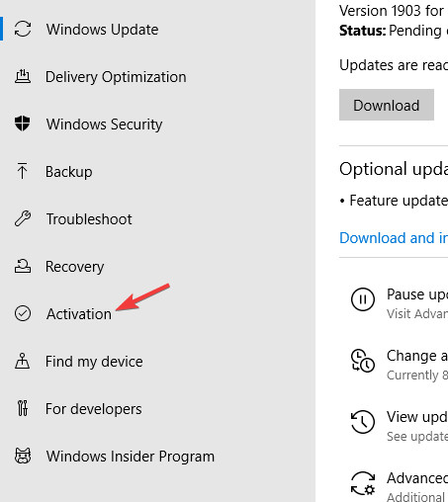Click the Download button
The height and width of the screenshot is (502, 448).
click(x=387, y=105)
